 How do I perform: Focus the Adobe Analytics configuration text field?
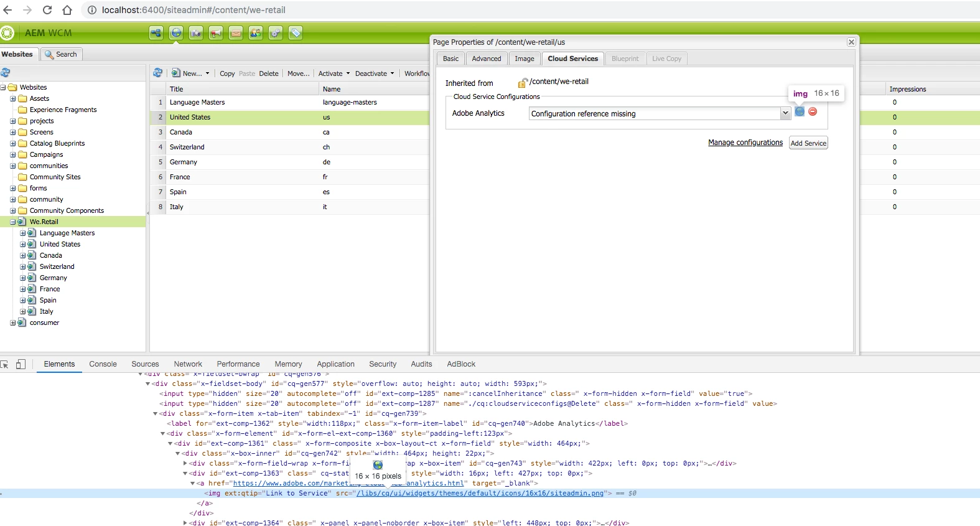coord(655,113)
